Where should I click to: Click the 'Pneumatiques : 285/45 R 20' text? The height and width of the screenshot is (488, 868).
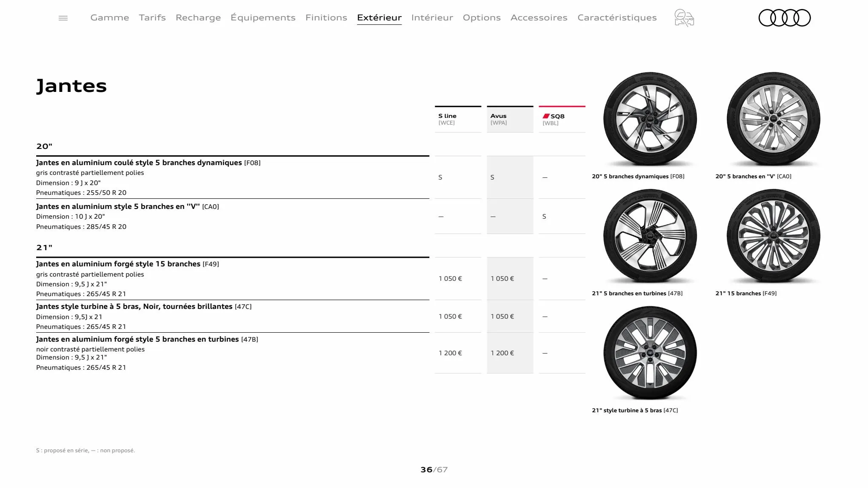pyautogui.click(x=81, y=227)
